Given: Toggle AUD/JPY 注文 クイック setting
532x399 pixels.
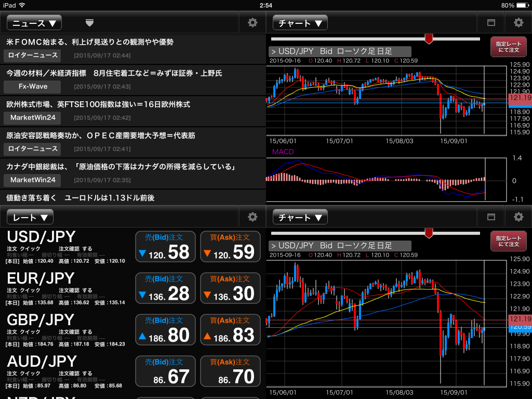Looking at the screenshot, I should [23, 373].
